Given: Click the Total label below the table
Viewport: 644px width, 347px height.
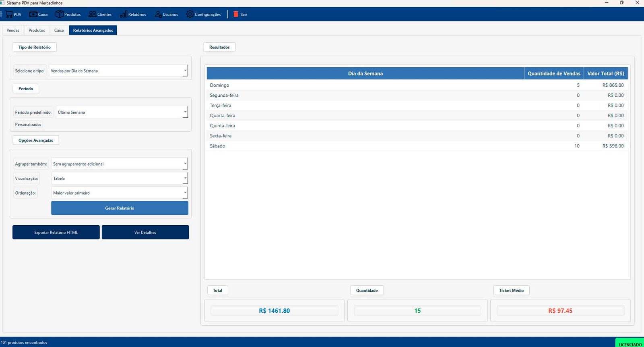Looking at the screenshot, I should [218, 290].
